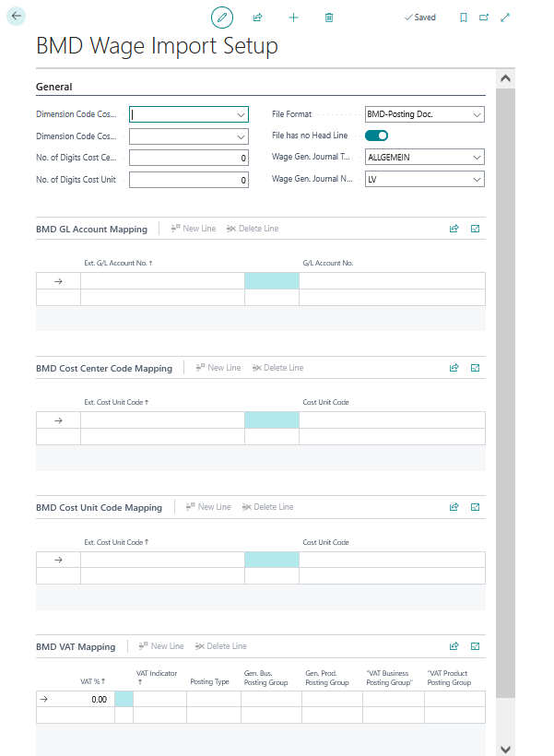The height and width of the screenshot is (756, 554).
Task: Click VAT Product Posting Group column header
Action: pyautogui.click(x=449, y=678)
